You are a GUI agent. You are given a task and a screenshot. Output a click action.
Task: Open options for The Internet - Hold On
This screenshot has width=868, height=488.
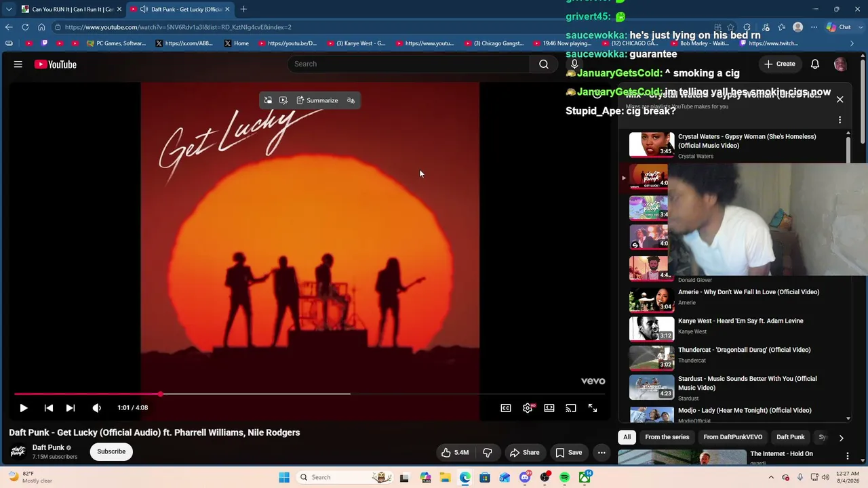[848, 456]
